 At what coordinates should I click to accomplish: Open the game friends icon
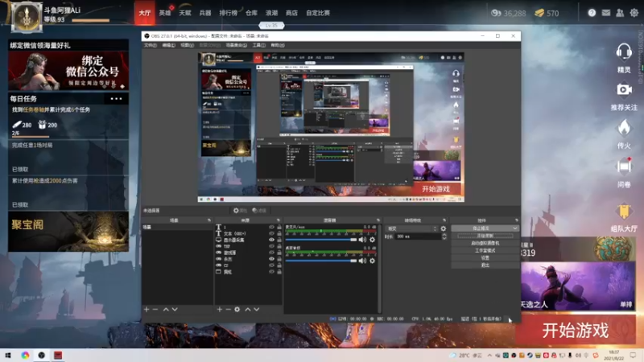pos(620,13)
